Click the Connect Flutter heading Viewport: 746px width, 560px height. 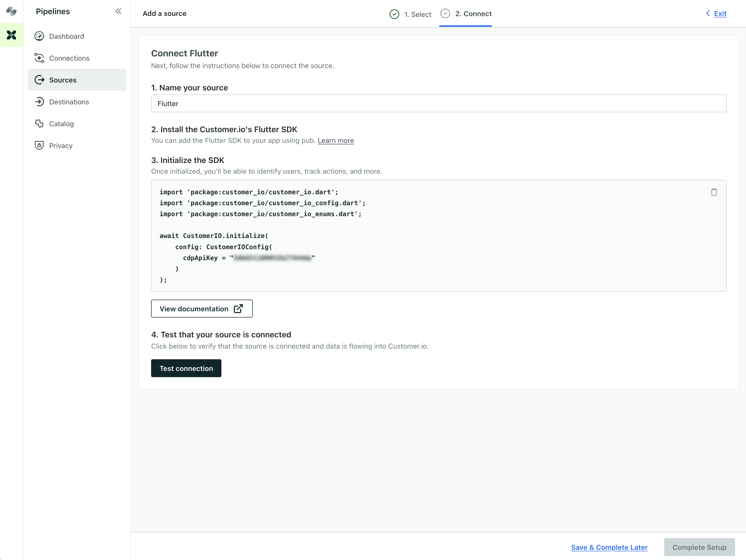click(x=184, y=53)
